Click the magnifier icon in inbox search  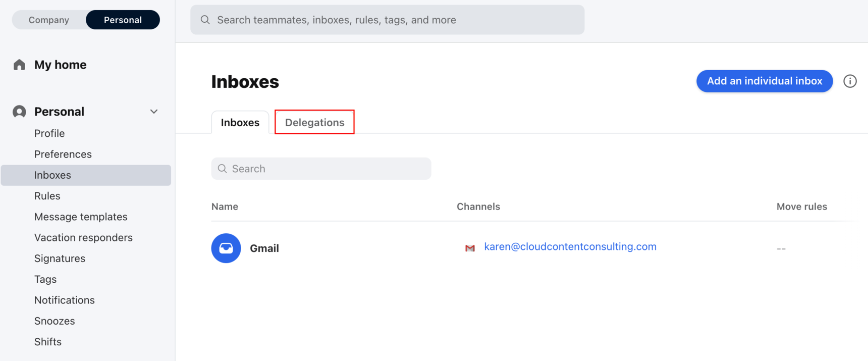(x=223, y=169)
